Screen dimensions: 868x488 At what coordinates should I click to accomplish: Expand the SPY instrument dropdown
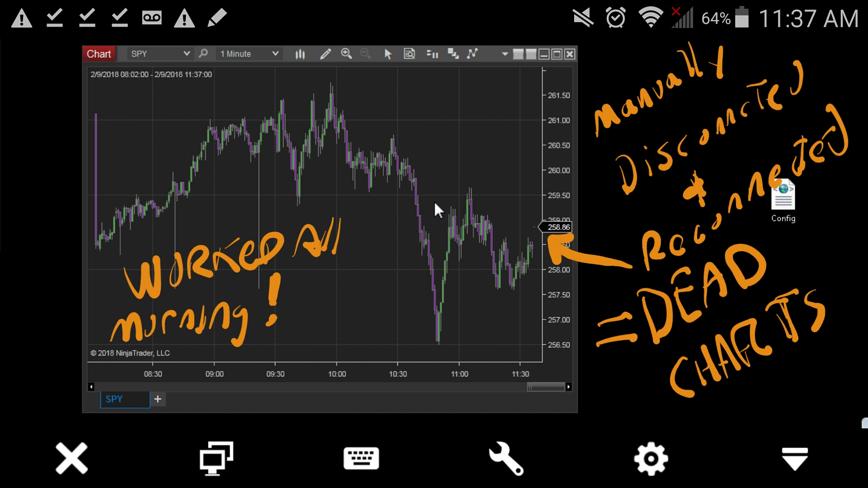coord(186,54)
